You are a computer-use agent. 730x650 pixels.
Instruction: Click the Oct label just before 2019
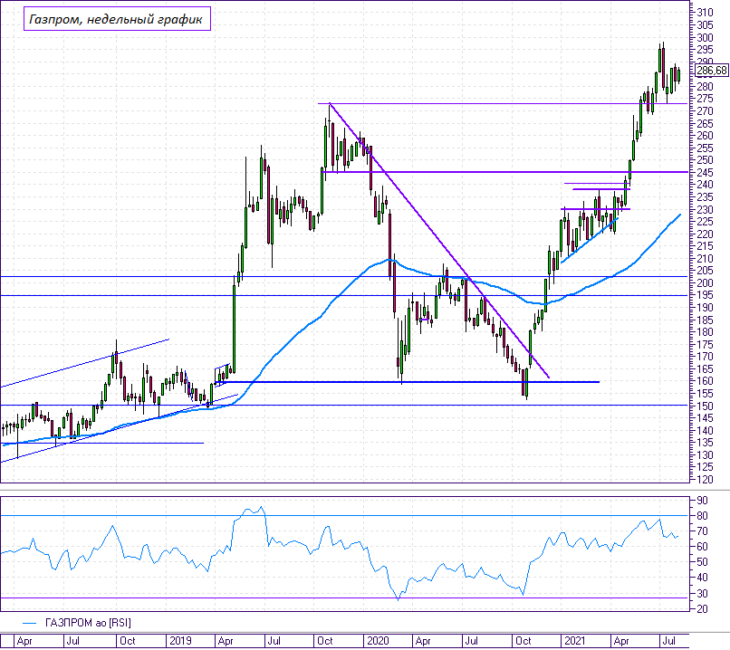click(128, 641)
